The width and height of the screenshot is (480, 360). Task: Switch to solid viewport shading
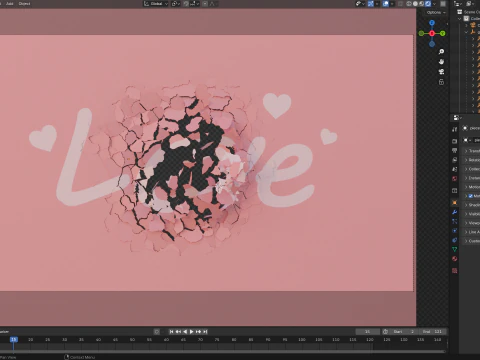(x=415, y=4)
